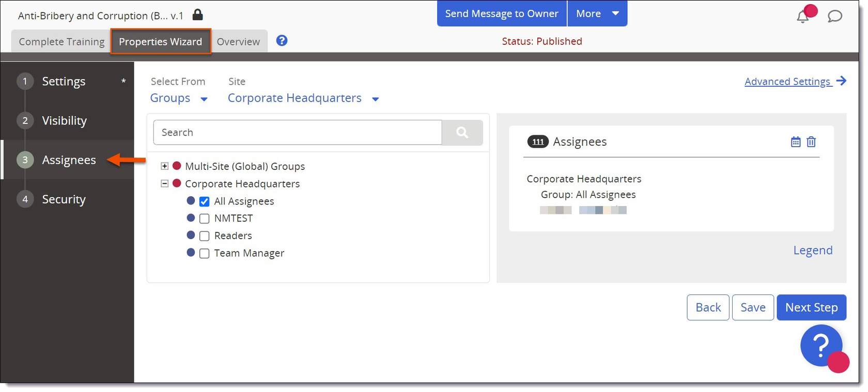
Task: Click the 111 assignee count badge
Action: pyautogui.click(x=538, y=142)
